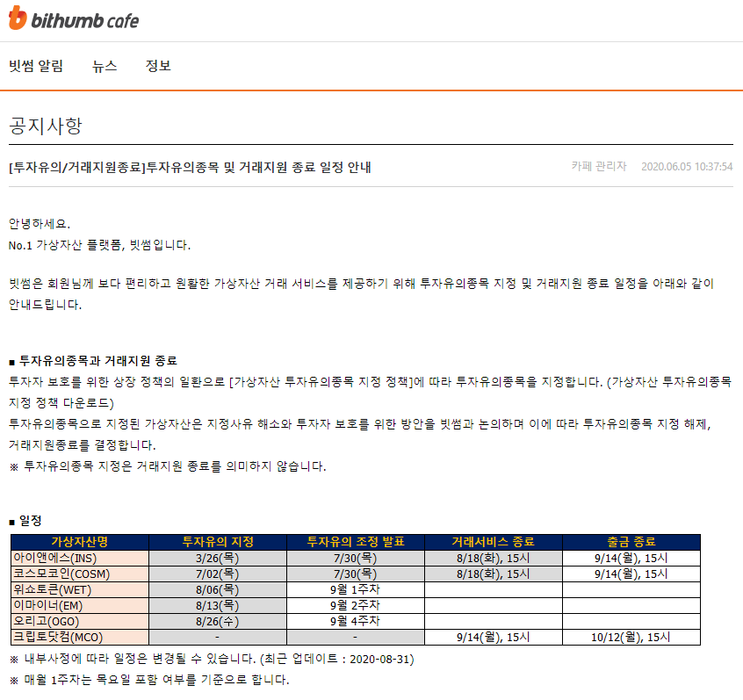This screenshot has width=743, height=700.
Task: Click the ■ 투자유의종목과 거래지원 종료 heading
Action: [93, 361]
